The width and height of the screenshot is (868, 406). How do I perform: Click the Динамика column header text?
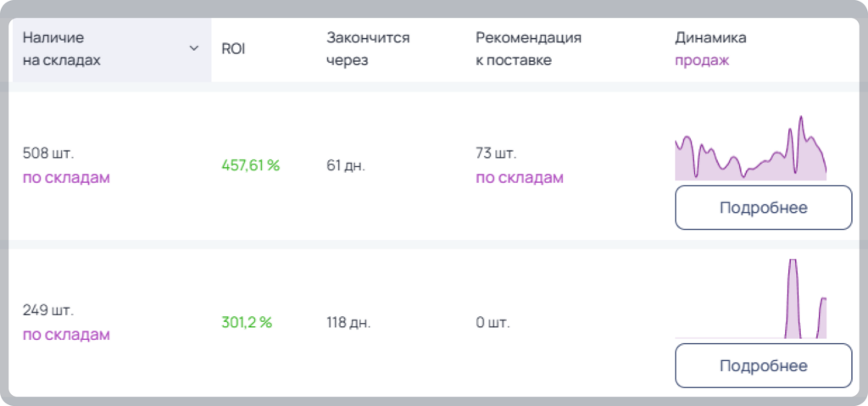[710, 37]
